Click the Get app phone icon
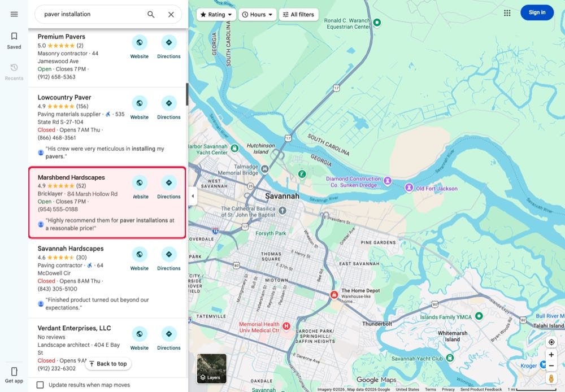Screen dimensions: 565x392 tap(14, 372)
